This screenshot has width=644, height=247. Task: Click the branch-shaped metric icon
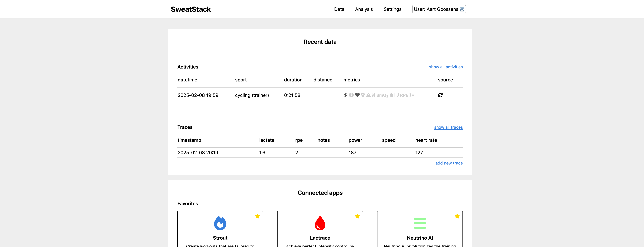point(411,95)
